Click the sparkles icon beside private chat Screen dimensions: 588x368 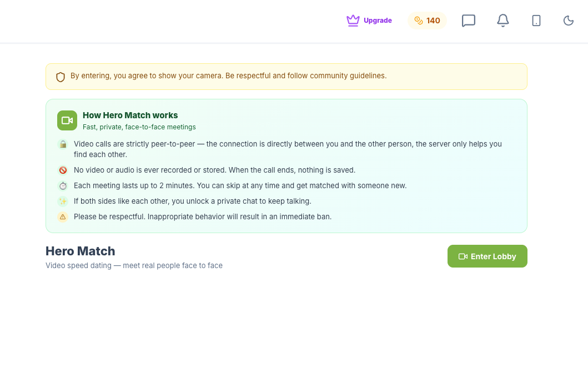[63, 201]
